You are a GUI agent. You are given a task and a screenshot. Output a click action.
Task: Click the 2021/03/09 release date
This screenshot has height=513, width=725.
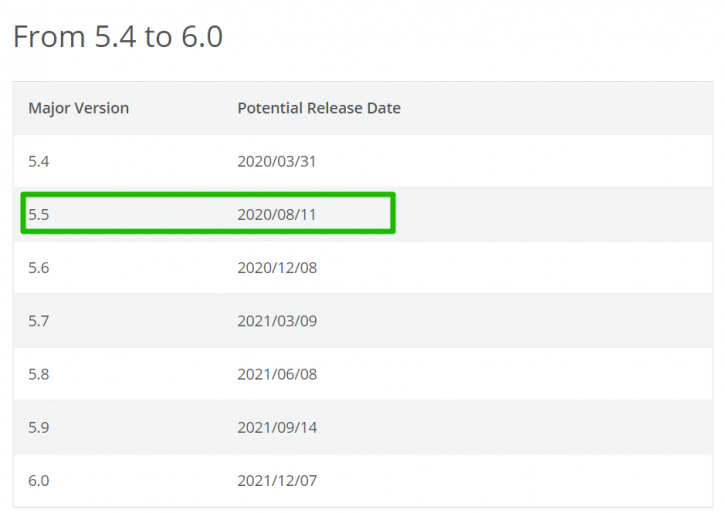277,321
